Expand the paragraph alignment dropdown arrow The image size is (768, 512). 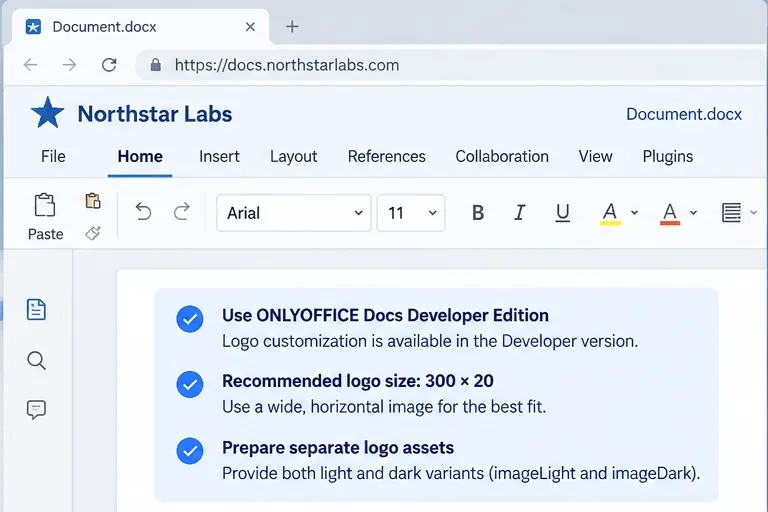754,213
